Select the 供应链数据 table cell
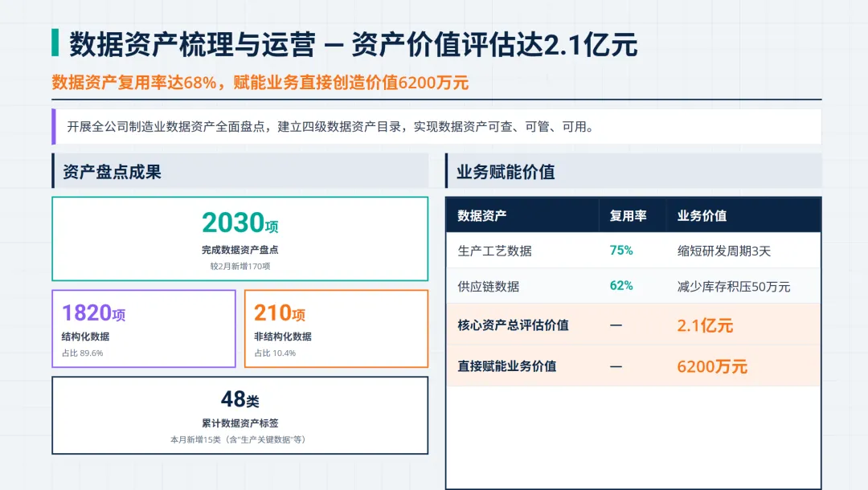 pos(489,287)
